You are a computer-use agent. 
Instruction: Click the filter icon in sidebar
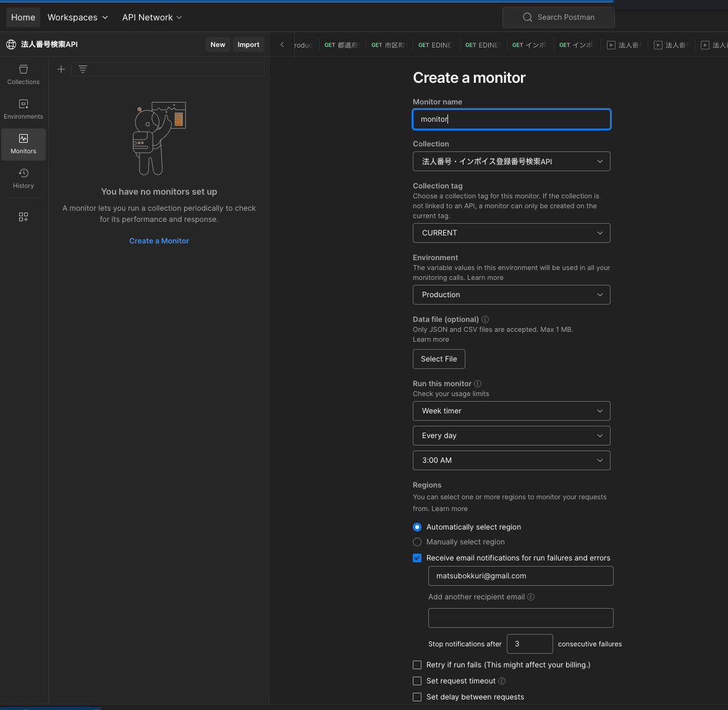(x=83, y=69)
